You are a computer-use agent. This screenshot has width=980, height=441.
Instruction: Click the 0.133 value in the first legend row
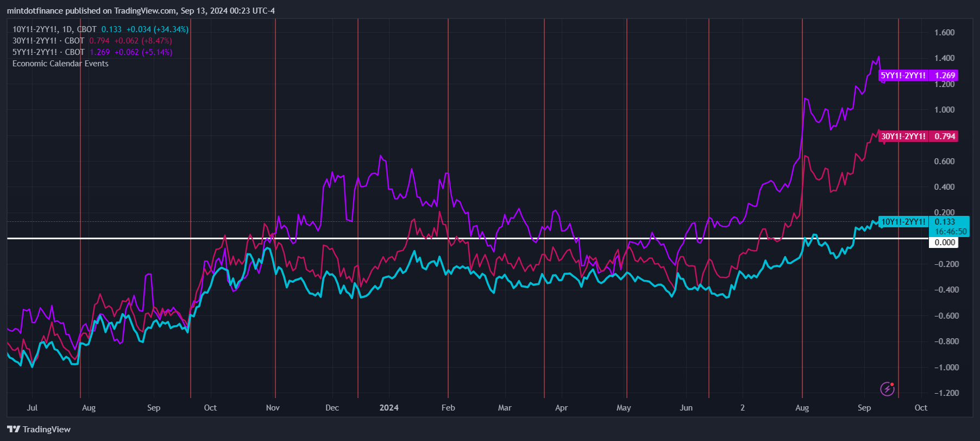111,29
